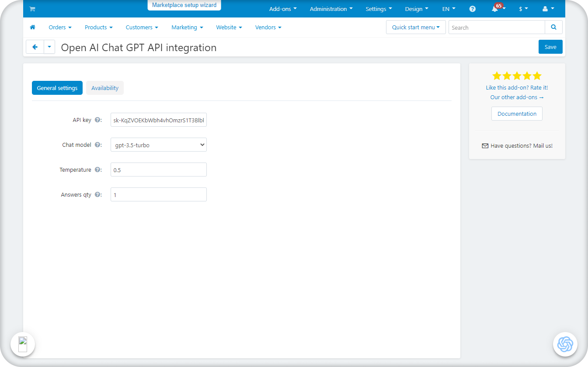This screenshot has height=367, width=588.
Task: Open the Vendors menu
Action: click(268, 27)
